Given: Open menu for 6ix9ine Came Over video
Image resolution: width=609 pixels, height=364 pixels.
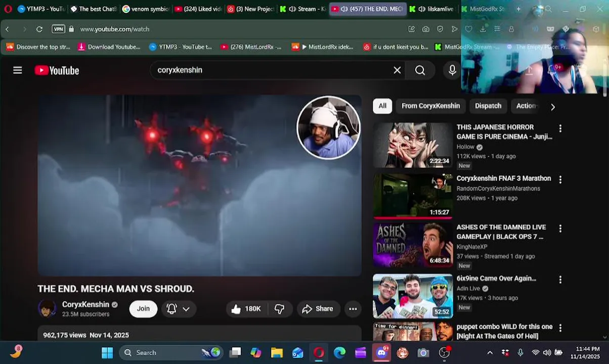Looking at the screenshot, I should [560, 280].
